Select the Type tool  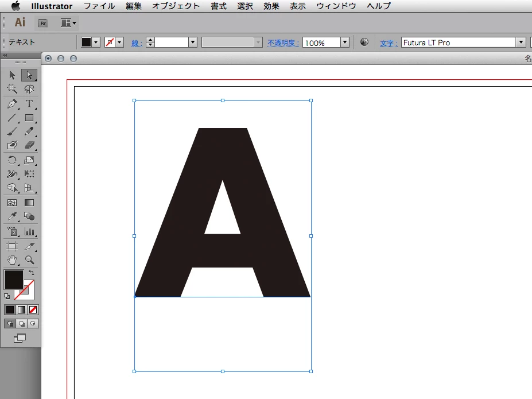point(29,104)
